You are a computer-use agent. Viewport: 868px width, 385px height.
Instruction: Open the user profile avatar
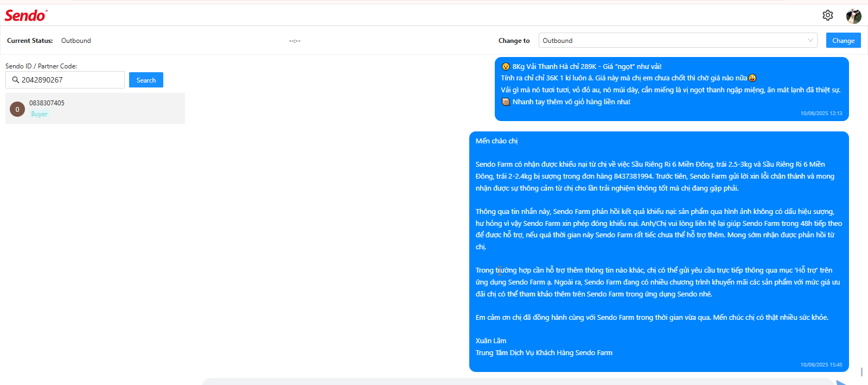[854, 16]
